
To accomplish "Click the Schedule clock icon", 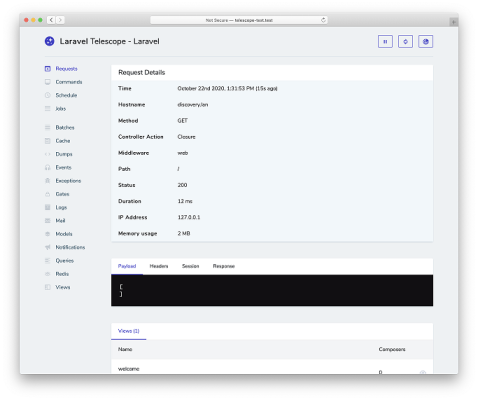I will (x=48, y=95).
